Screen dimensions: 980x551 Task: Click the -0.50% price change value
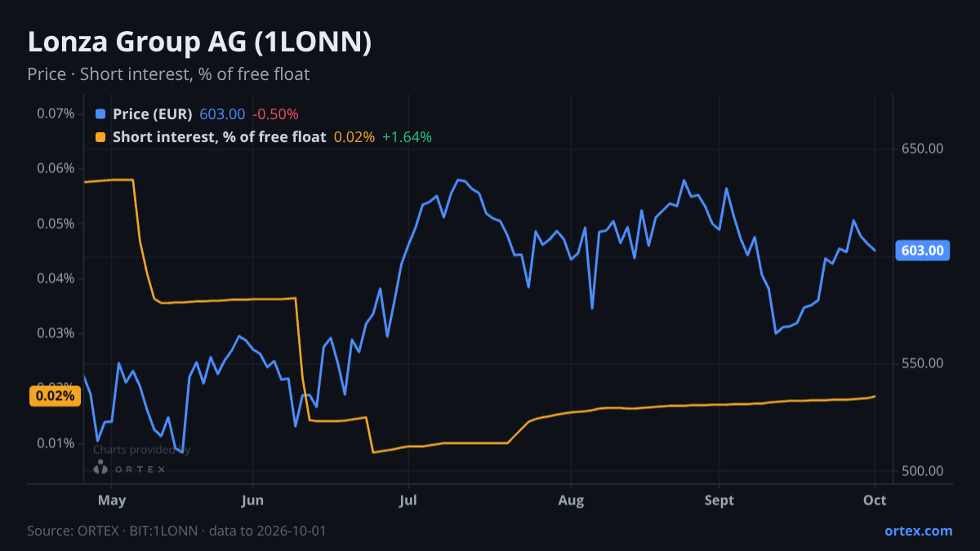click(x=275, y=114)
